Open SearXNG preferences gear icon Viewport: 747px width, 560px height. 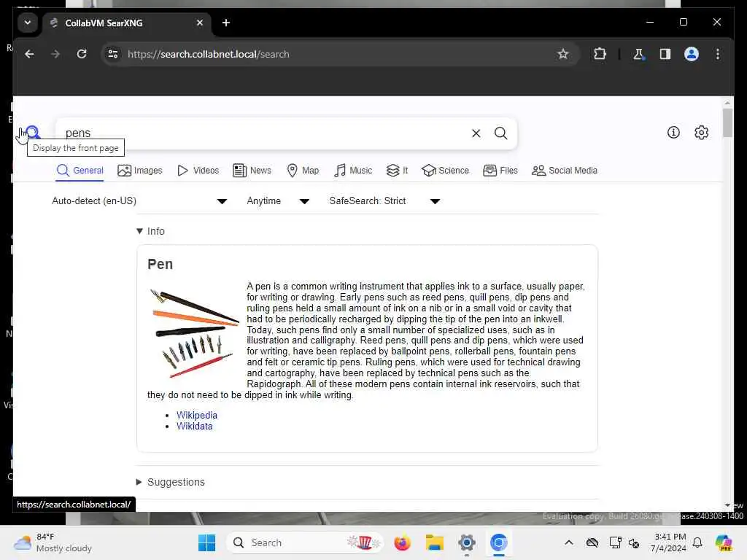[701, 133]
